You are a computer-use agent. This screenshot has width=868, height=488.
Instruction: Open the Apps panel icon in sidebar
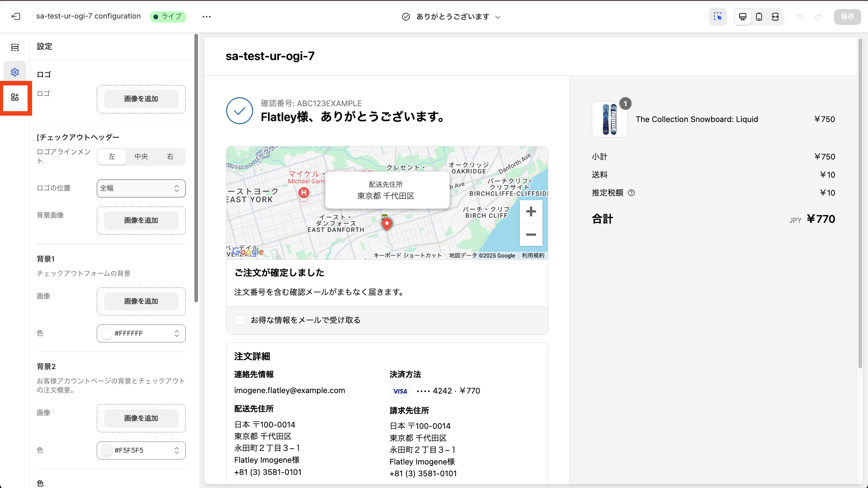15,97
